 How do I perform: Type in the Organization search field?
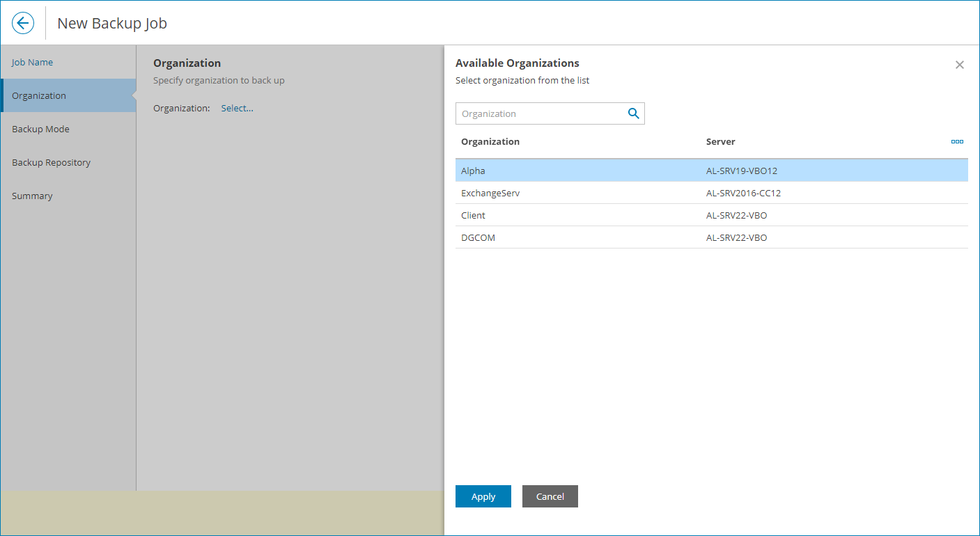coord(540,113)
